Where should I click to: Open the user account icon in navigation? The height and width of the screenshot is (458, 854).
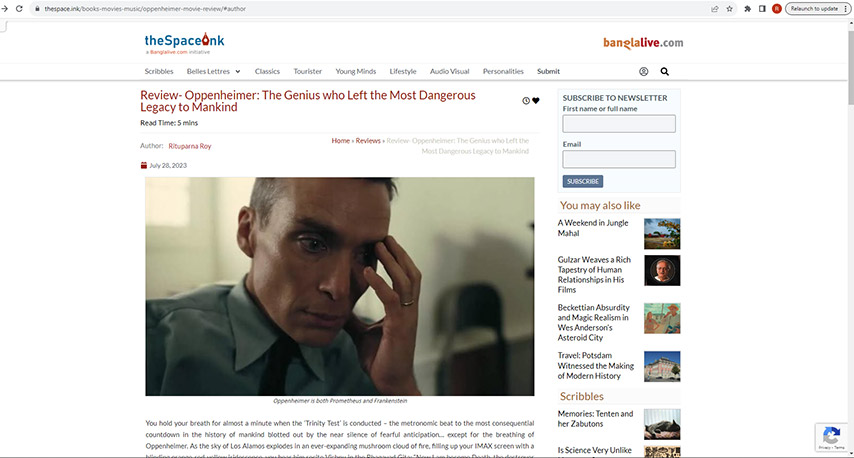click(643, 71)
